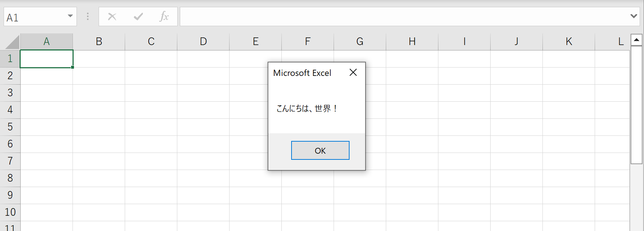Click the formula bar options dots
644x231 pixels.
[x=88, y=16]
